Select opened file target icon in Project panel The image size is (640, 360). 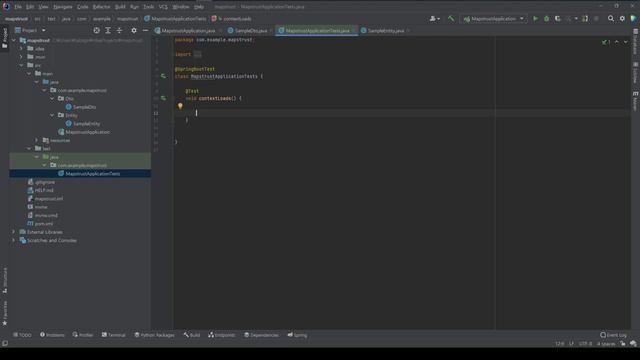point(96,30)
